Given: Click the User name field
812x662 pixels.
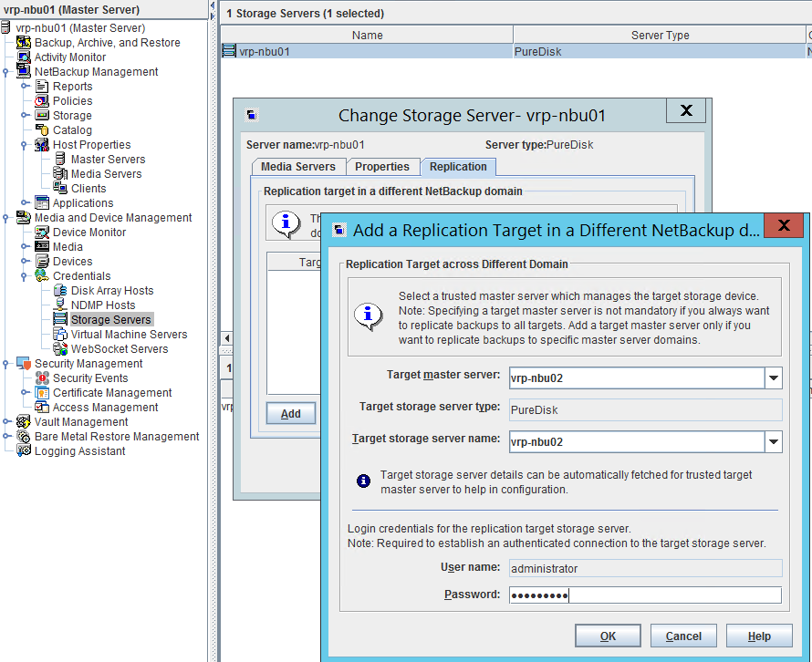Looking at the screenshot, I should (x=645, y=568).
